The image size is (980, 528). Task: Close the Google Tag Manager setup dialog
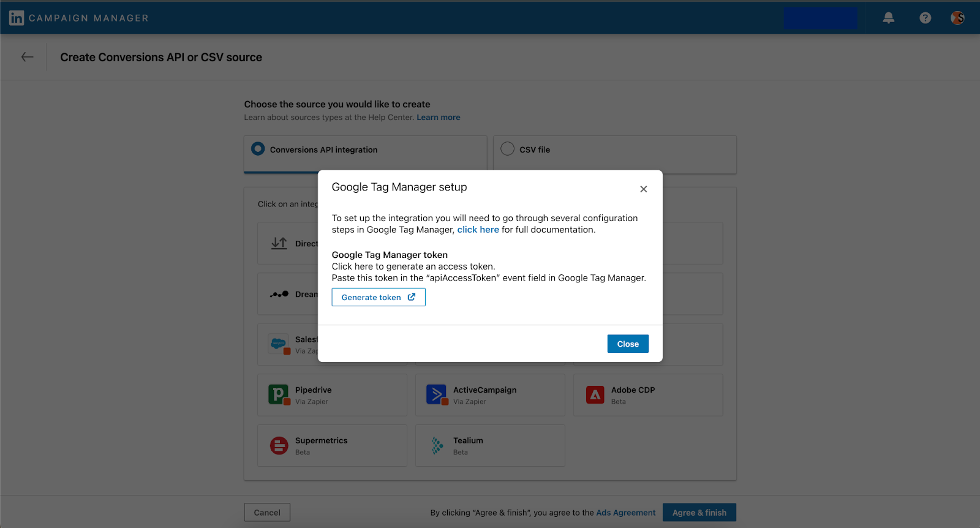point(643,189)
